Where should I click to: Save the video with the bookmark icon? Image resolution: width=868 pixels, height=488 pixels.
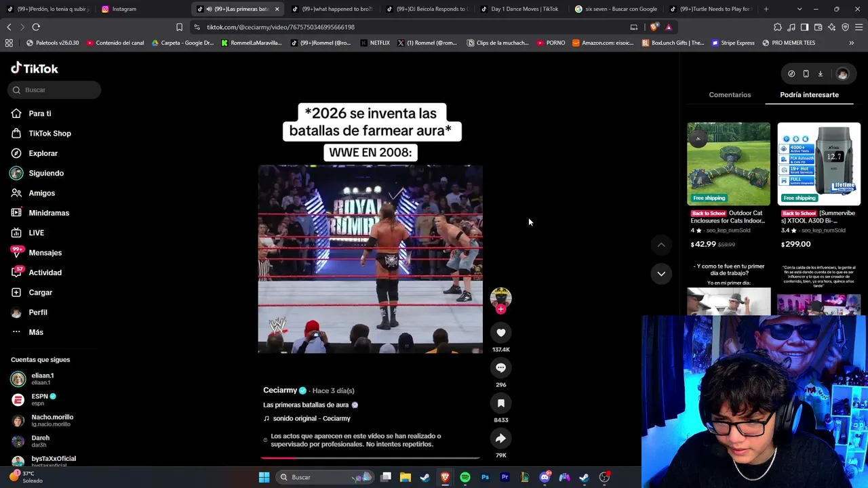pyautogui.click(x=500, y=403)
